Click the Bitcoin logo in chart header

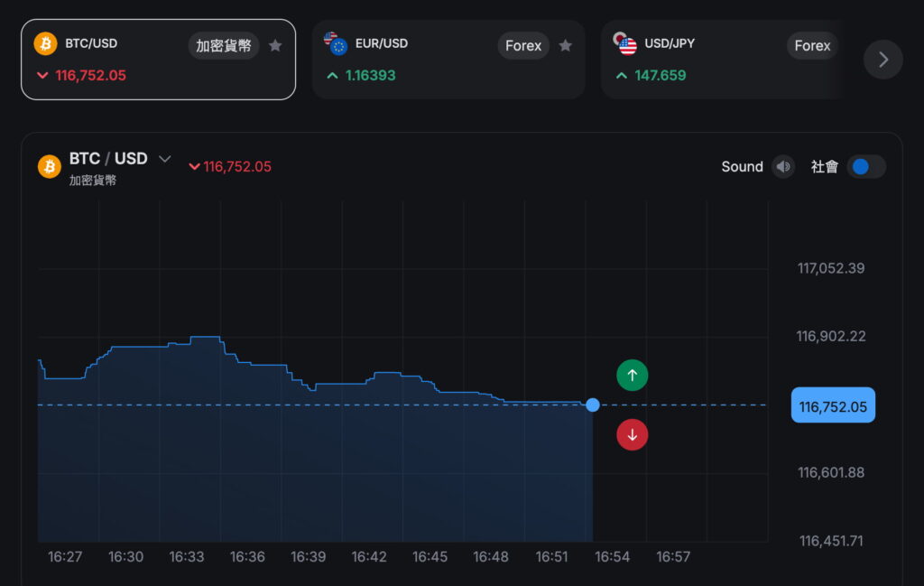click(x=49, y=167)
